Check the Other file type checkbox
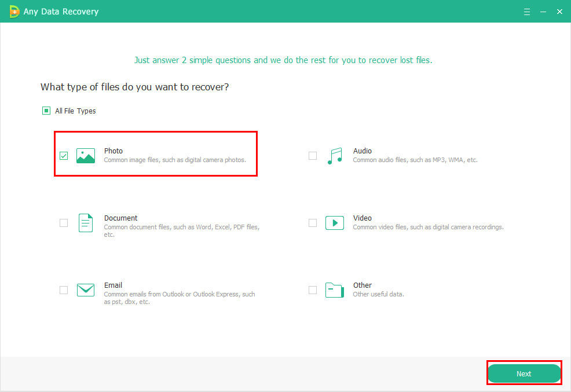The image size is (571, 392). coord(313,290)
